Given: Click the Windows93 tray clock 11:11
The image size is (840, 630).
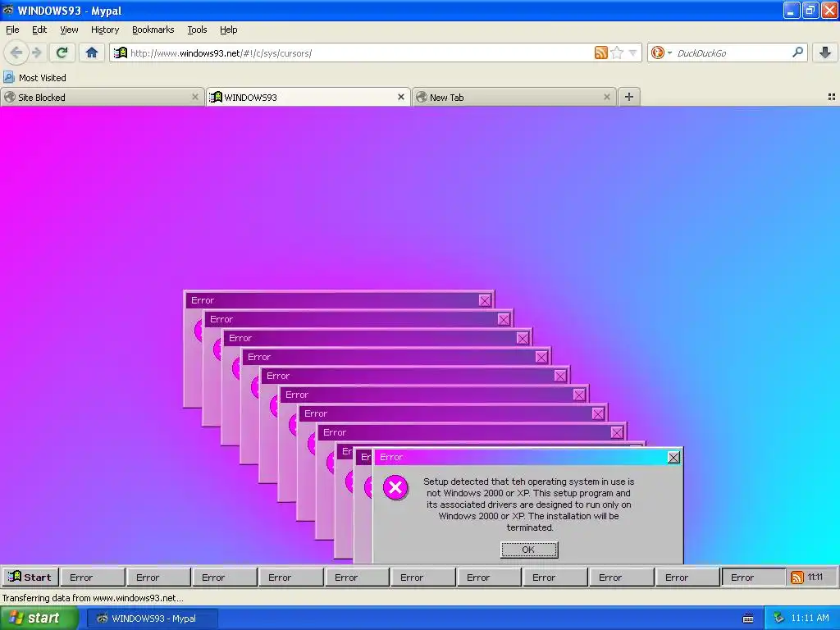Looking at the screenshot, I should tap(815, 577).
